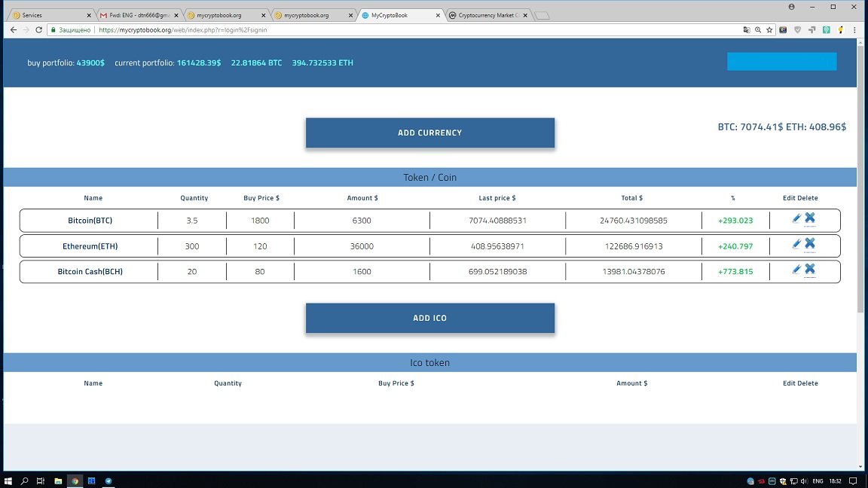Image resolution: width=868 pixels, height=488 pixels.
Task: Delete the Bitcoin Cash(BCH) row
Action: [810, 269]
